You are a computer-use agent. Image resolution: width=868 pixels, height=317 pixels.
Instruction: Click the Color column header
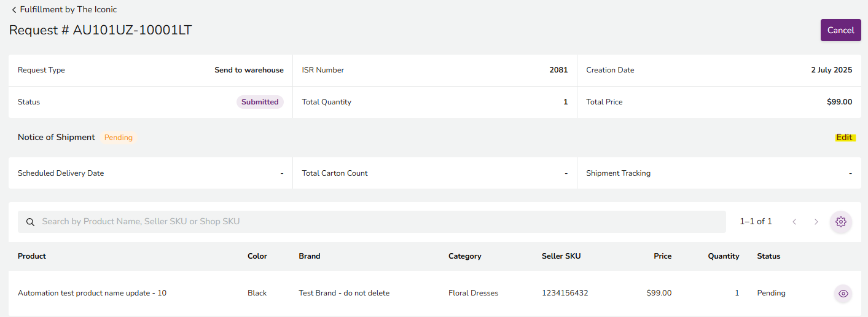257,256
